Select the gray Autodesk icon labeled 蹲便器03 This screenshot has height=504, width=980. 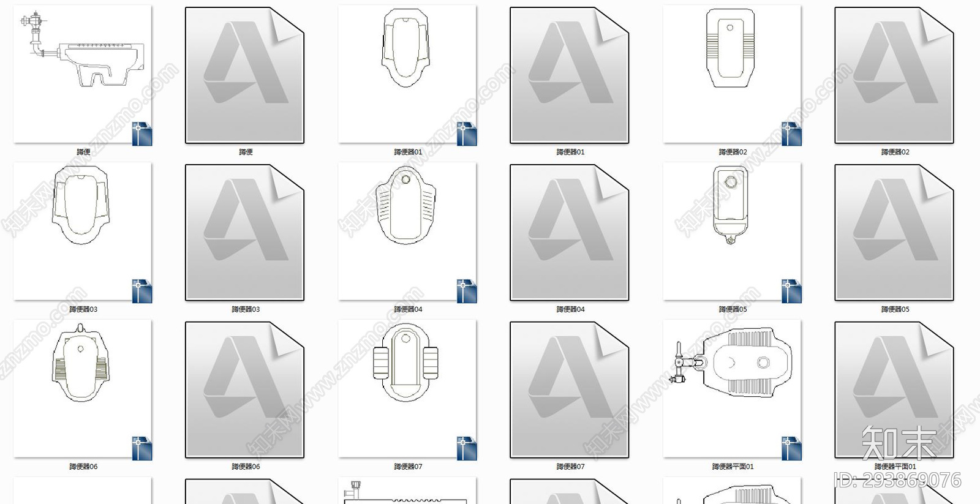coord(245,233)
